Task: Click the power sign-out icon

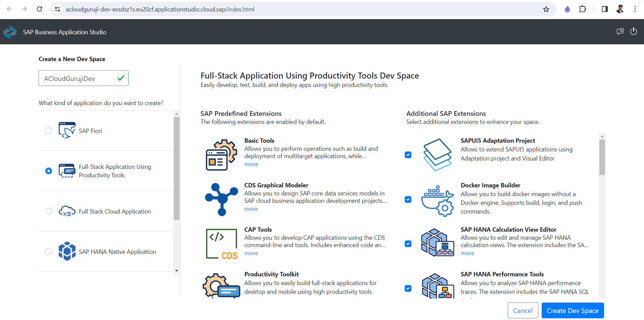Action: coord(633,32)
